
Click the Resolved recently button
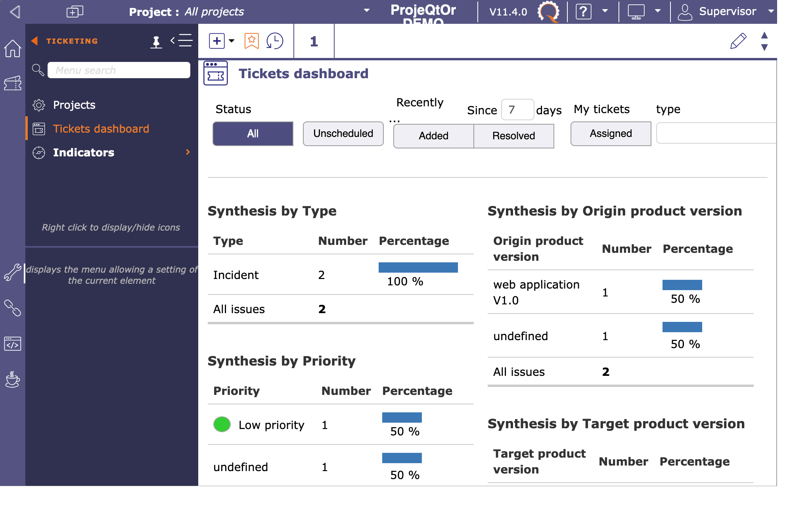pyautogui.click(x=513, y=136)
